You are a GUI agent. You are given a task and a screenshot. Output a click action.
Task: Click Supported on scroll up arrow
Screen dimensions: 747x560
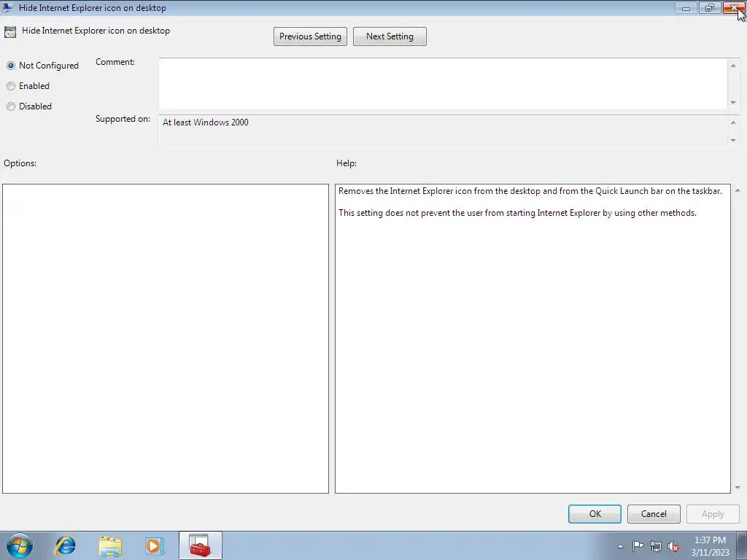click(733, 122)
